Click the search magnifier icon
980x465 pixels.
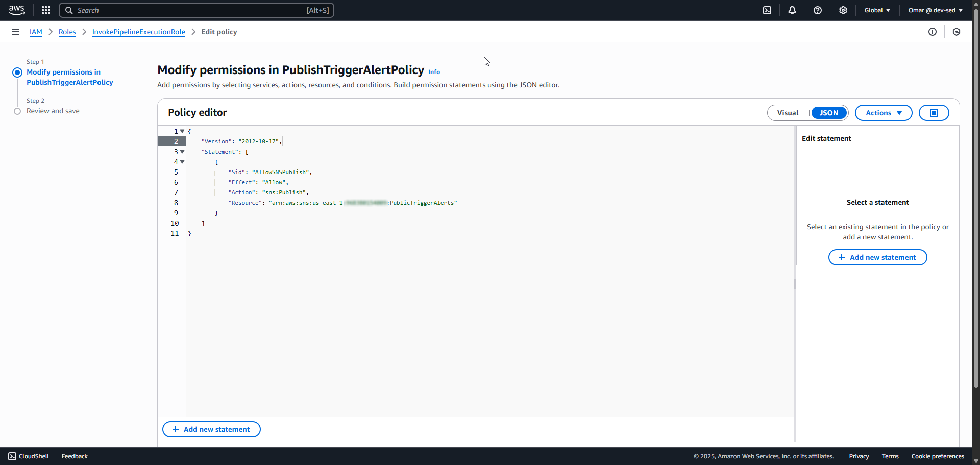(x=69, y=10)
